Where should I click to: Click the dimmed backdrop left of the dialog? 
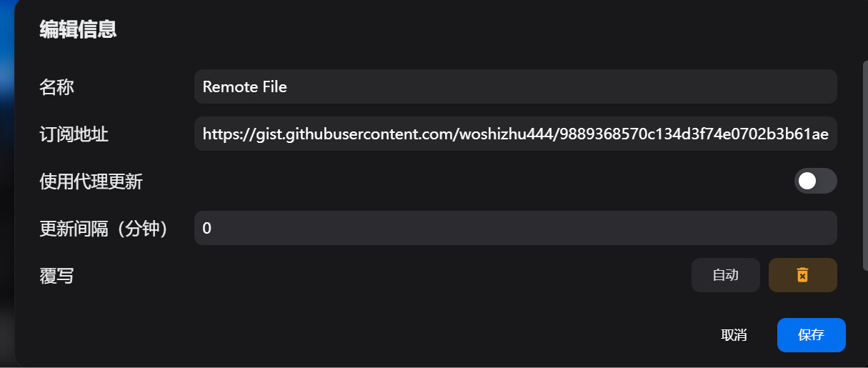(6, 179)
